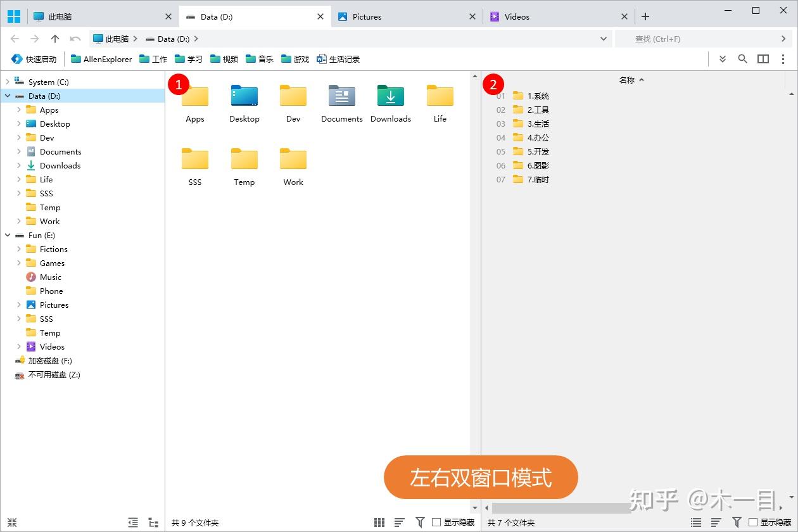This screenshot has height=532, width=798.
Task: Collapse the Data (D:) tree node
Action: 8,96
